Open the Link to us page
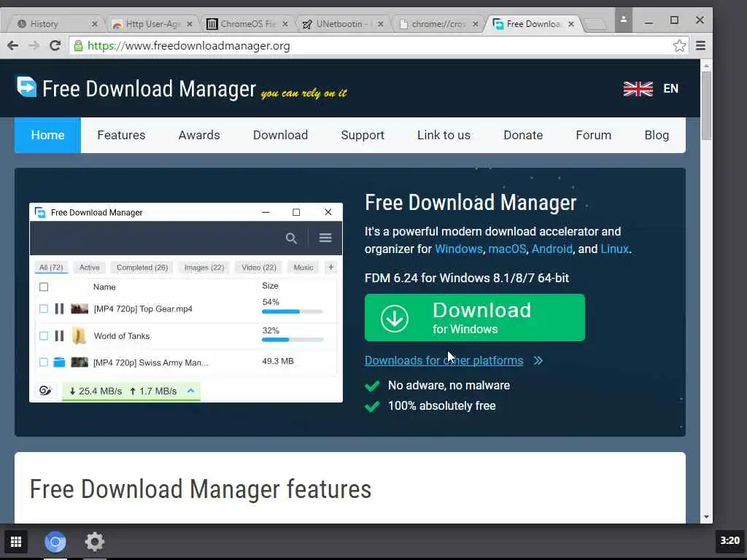The height and width of the screenshot is (560, 747). [444, 135]
